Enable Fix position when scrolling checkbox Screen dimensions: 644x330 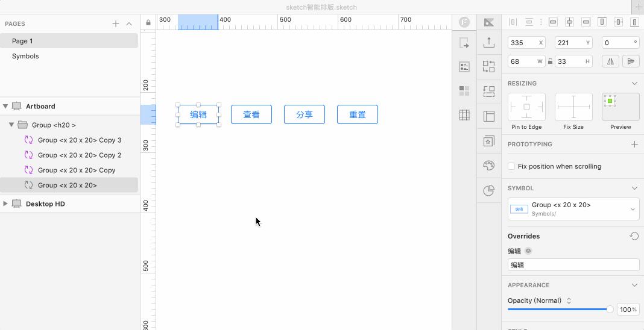(x=511, y=166)
